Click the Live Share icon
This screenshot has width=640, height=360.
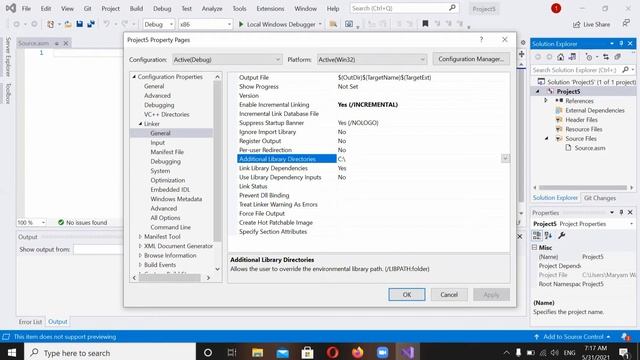tap(576, 24)
